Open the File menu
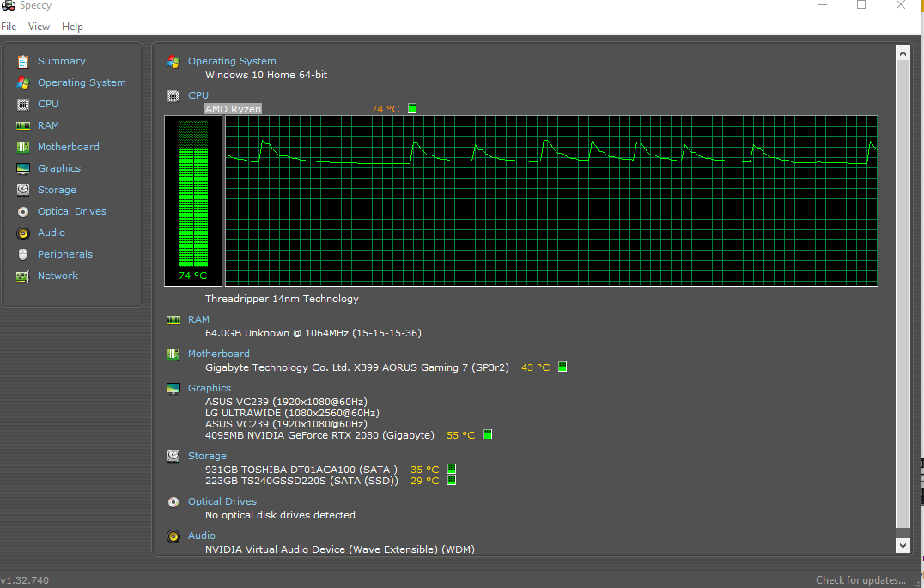Viewport: 924px width, 588px height. [9, 27]
